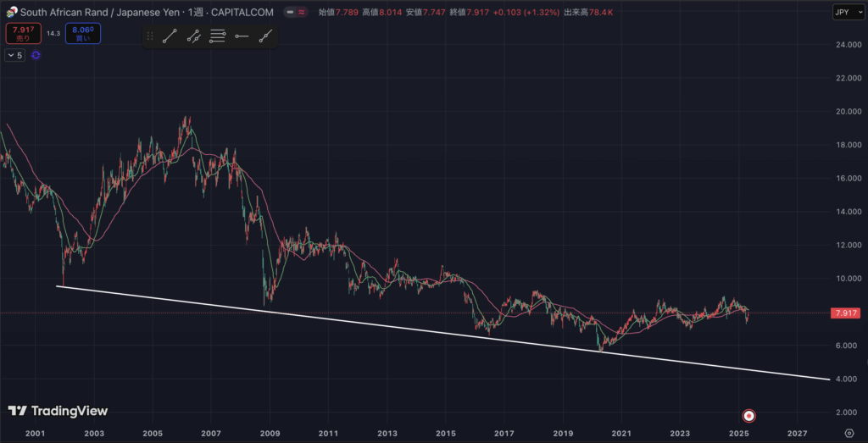
Task: Click the 終値 7.917 close value
Action: pyautogui.click(x=469, y=12)
